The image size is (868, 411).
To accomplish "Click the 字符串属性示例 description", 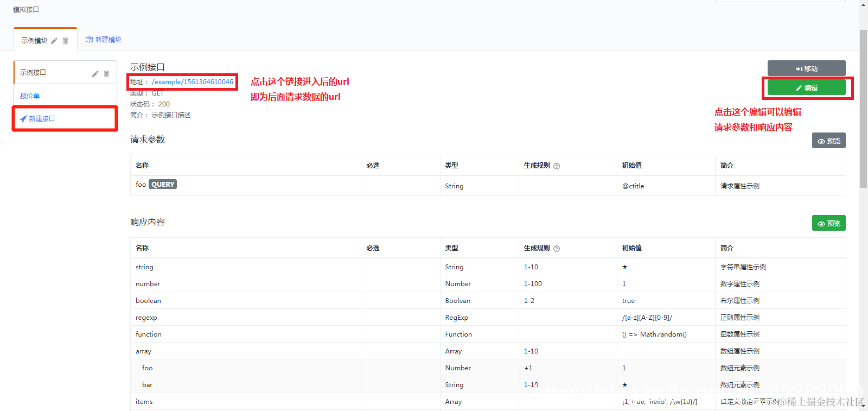I will click(x=743, y=267).
